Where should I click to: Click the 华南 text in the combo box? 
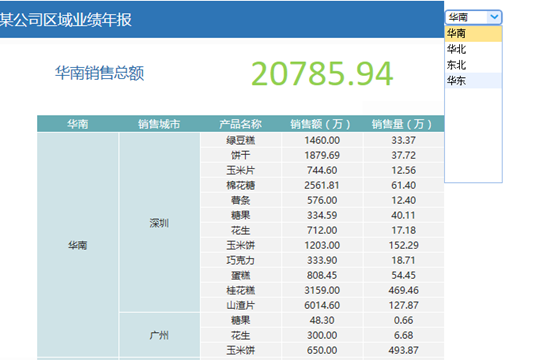pyautogui.click(x=458, y=17)
